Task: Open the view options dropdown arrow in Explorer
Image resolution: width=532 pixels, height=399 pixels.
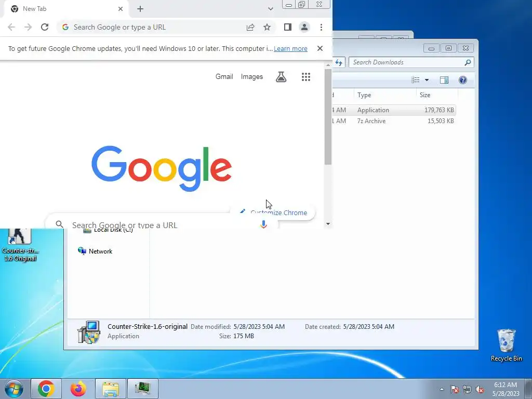Action: [x=427, y=80]
